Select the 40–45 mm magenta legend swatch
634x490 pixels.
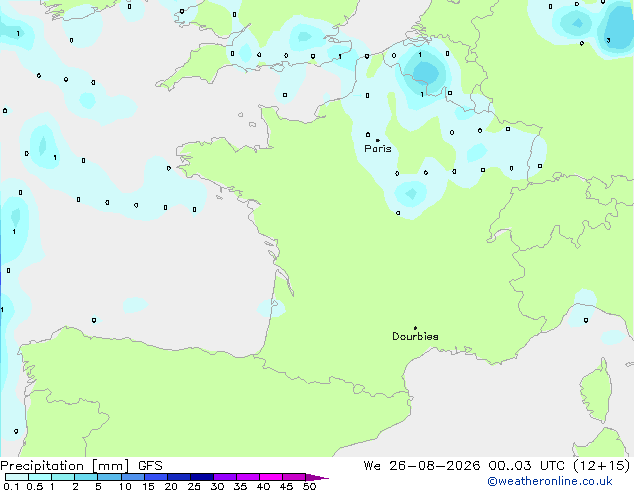[271, 477]
